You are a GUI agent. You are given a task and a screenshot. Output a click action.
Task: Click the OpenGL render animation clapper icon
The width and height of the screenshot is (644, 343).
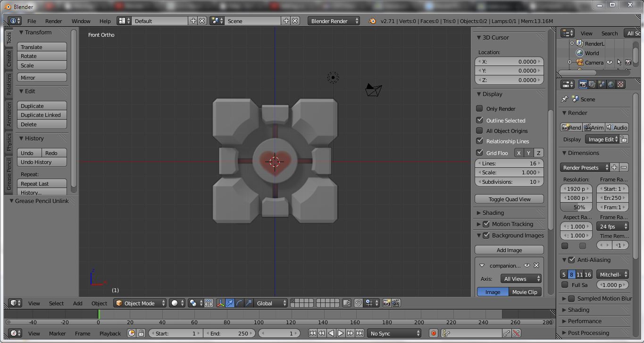click(396, 303)
